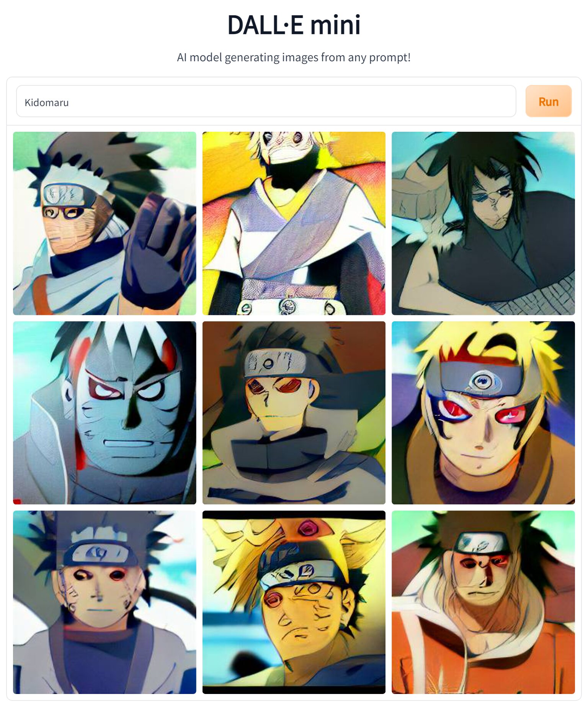Open the yellow-background white robe image

click(x=294, y=223)
